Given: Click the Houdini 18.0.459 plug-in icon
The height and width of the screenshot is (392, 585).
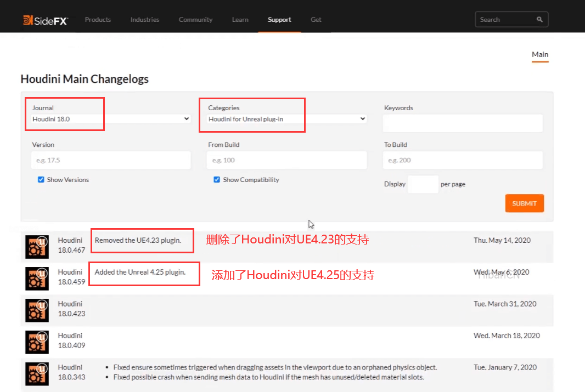Looking at the screenshot, I should tap(37, 279).
